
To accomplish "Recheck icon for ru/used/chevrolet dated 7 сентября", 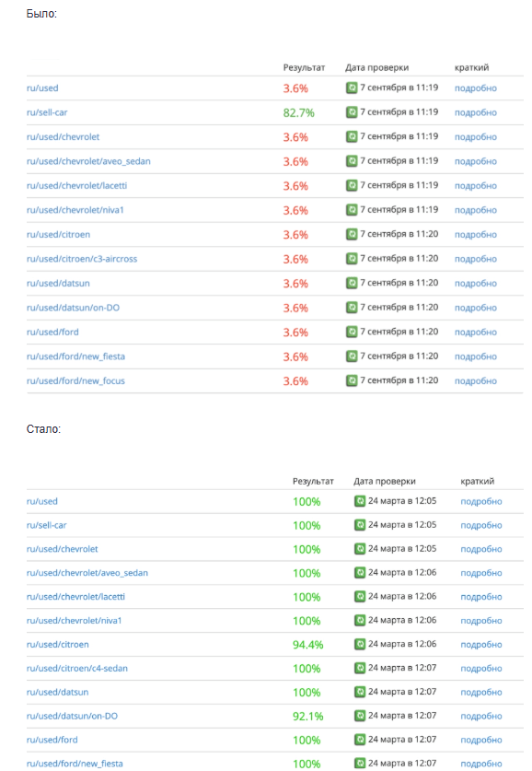I will tap(352, 136).
